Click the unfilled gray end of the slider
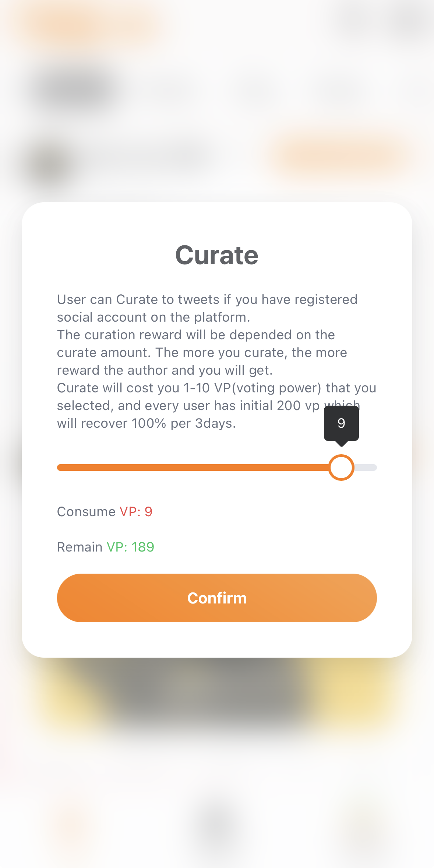Screen dimensions: 434x868 click(x=366, y=468)
